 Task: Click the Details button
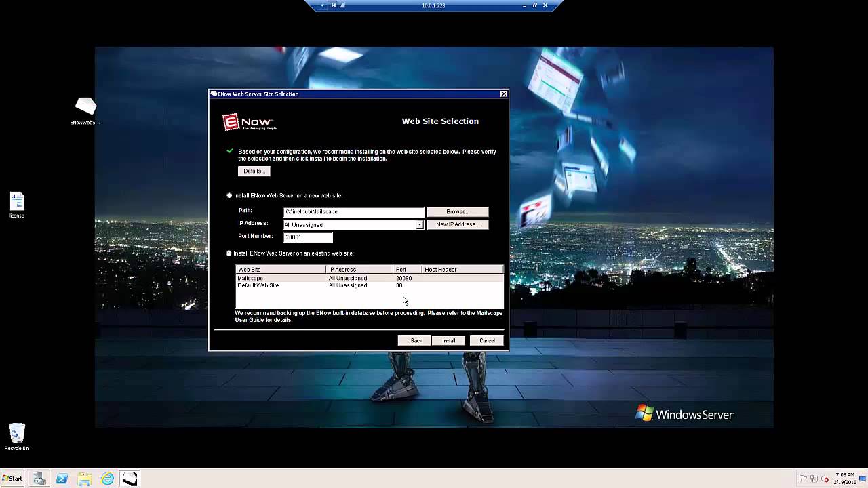pos(254,171)
